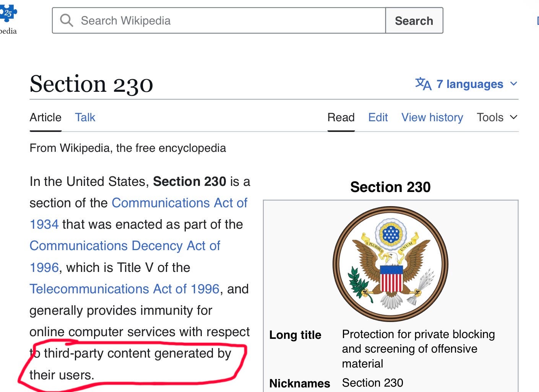Switch to the Talk tab
Viewport: 539px width, 392px height.
(x=85, y=117)
